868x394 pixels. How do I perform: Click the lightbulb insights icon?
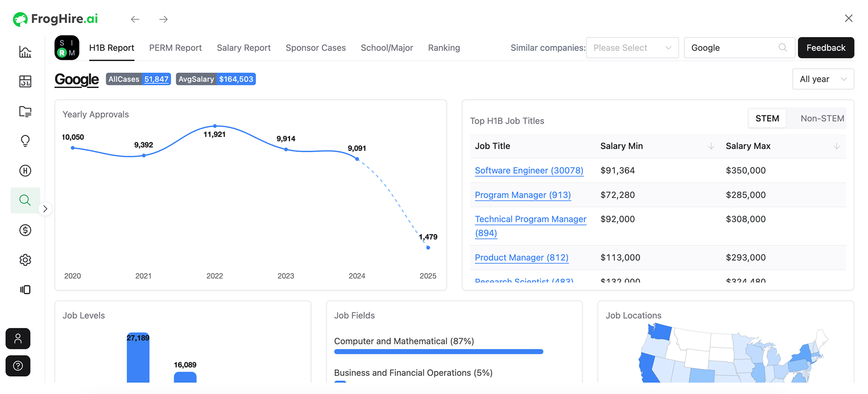25,141
